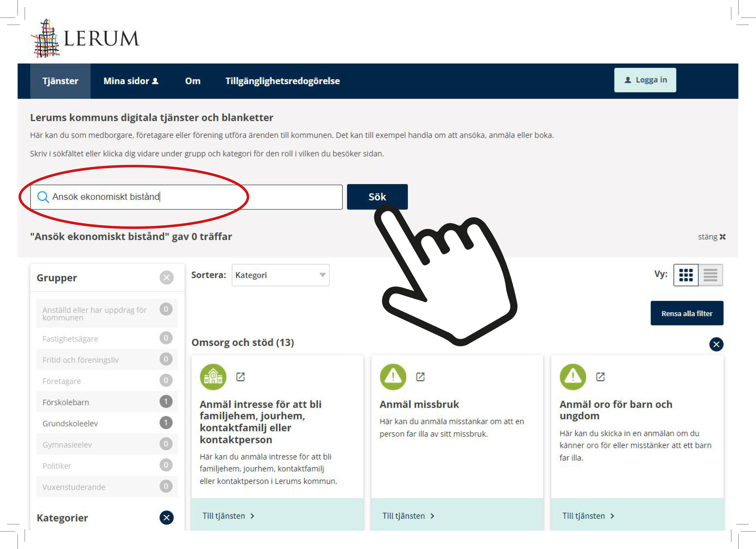
Task: Close the Omsorg och stöd section
Action: 716,344
